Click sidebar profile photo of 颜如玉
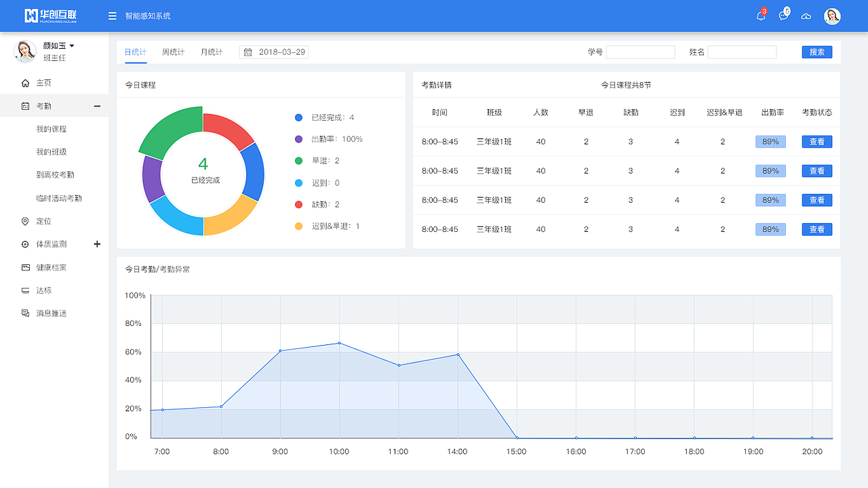 pos(25,52)
